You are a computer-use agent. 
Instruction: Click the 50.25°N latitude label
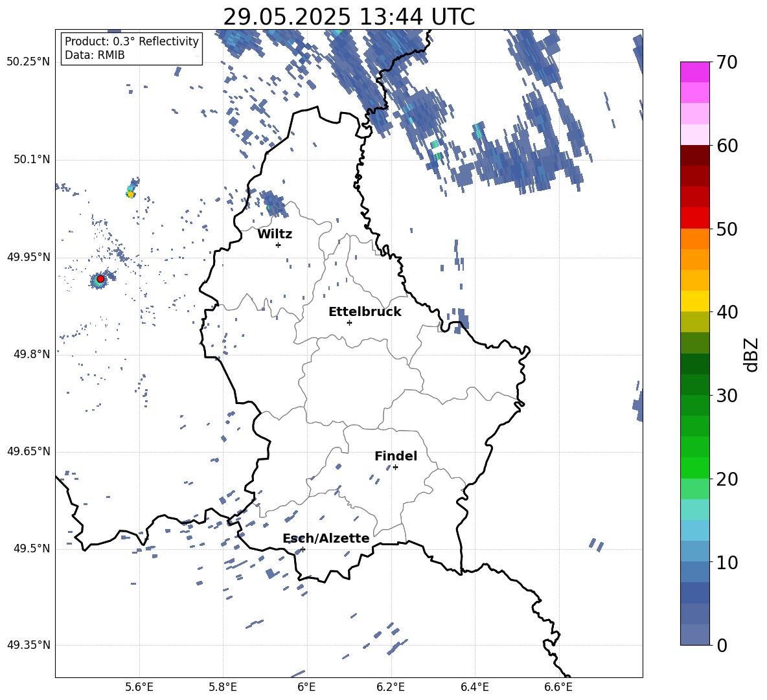29,62
